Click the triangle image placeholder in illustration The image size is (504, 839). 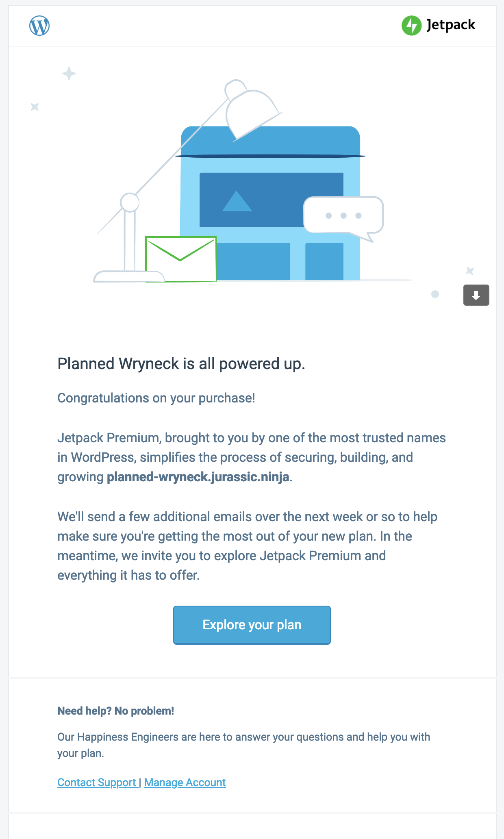(237, 201)
